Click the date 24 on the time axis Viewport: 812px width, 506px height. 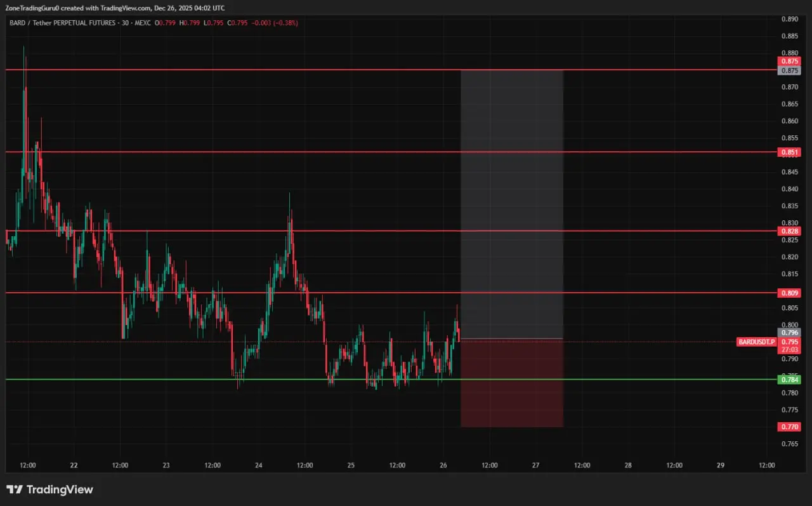259,465
